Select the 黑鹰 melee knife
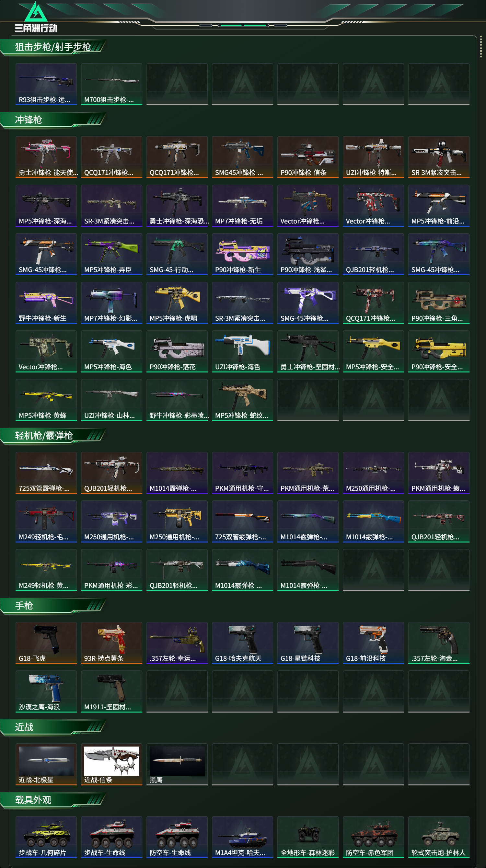 tap(177, 764)
